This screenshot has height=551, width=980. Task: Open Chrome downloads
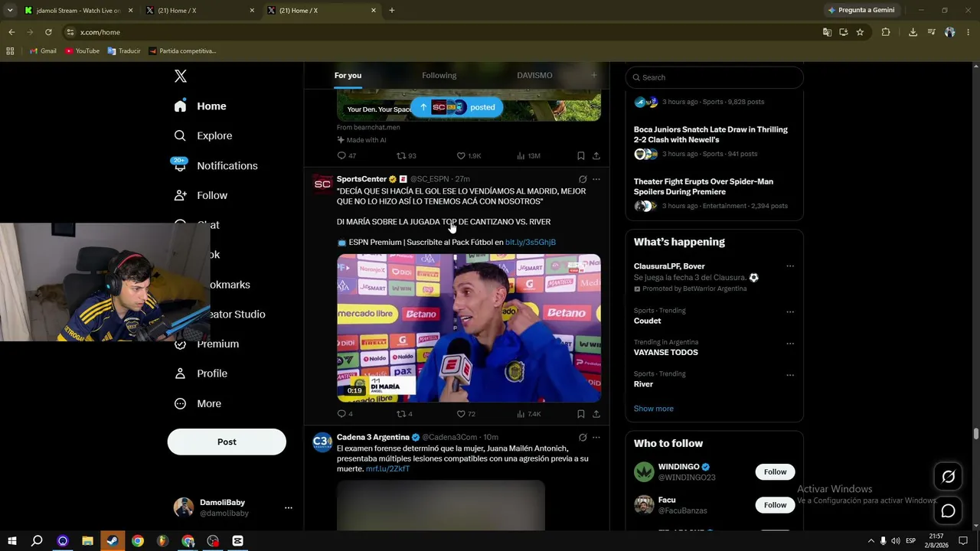pos(913,32)
